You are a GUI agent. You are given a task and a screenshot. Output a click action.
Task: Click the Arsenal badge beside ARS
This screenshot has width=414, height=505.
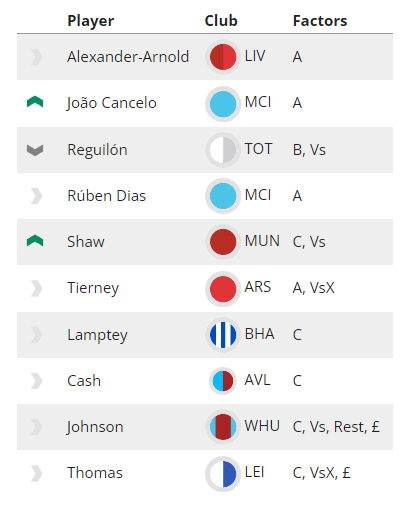pyautogui.click(x=223, y=289)
